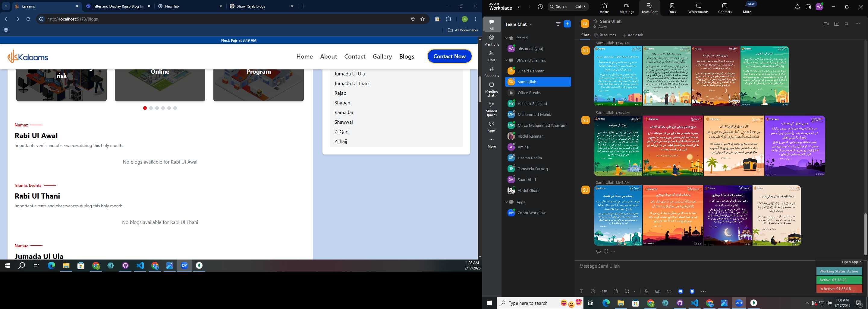The width and height of the screenshot is (868, 309).
Task: Collapse the Apps section in chat list
Action: point(506,202)
